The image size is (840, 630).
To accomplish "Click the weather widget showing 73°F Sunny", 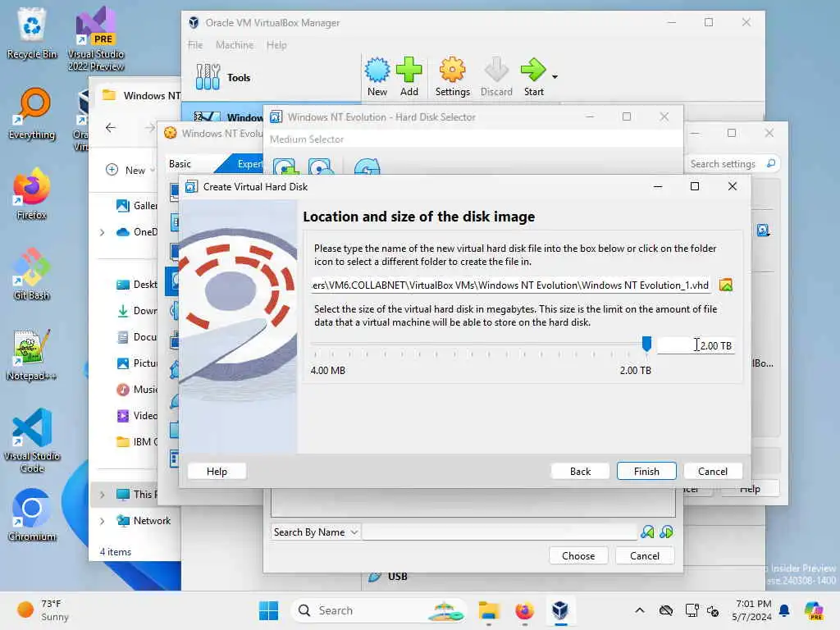I will (43, 610).
